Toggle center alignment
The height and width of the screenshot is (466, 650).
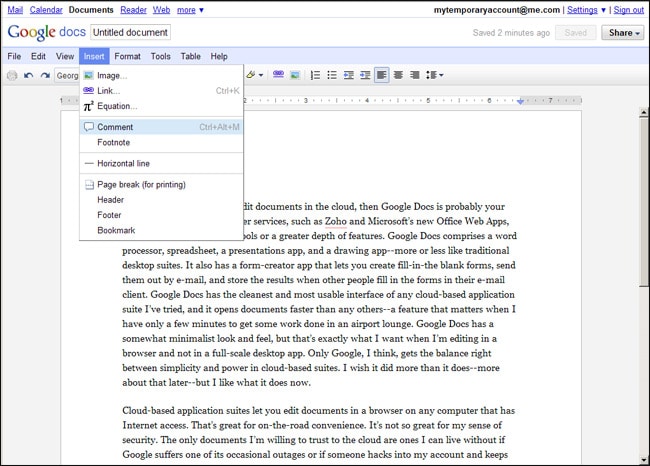398,75
